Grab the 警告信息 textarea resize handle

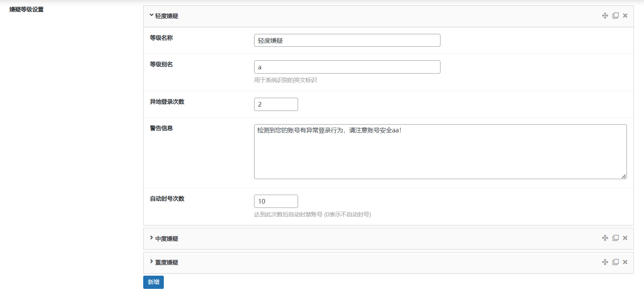(624, 176)
